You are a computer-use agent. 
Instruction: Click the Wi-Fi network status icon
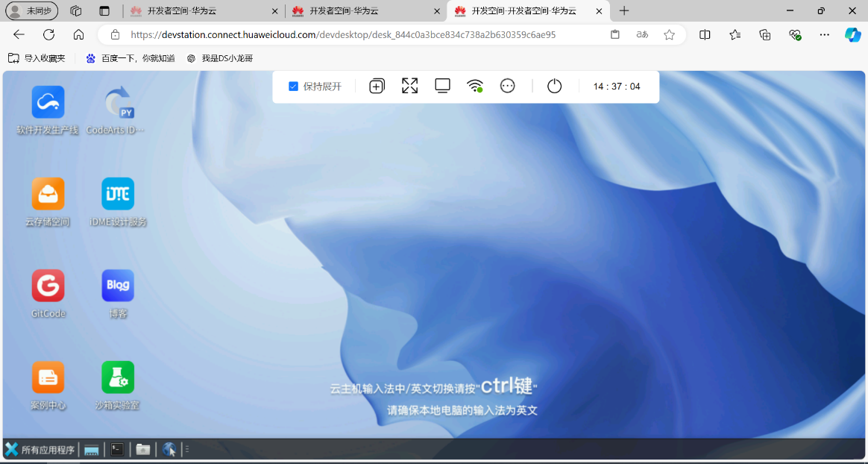tap(474, 86)
